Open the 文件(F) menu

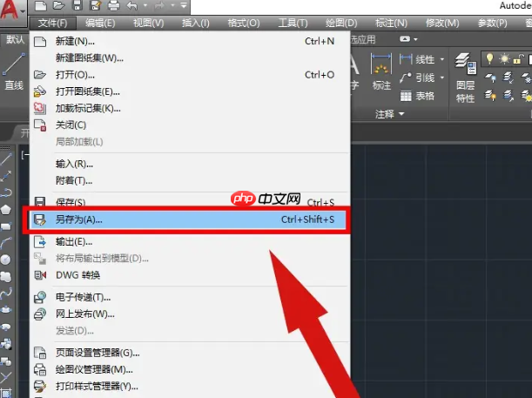tap(52, 23)
